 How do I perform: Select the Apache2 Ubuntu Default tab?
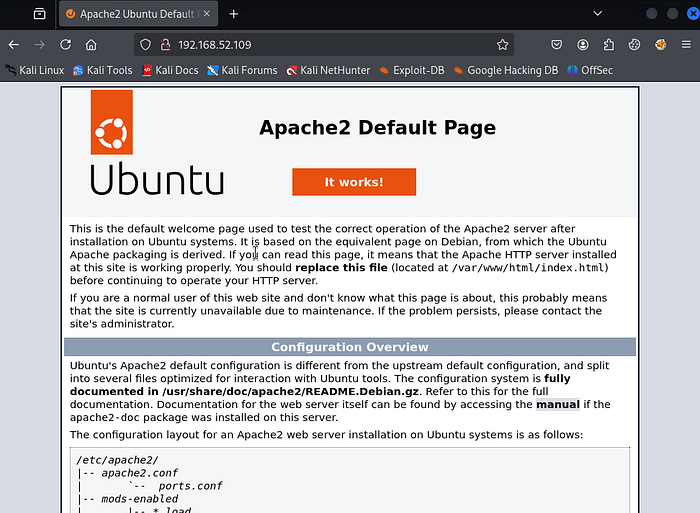(138, 14)
